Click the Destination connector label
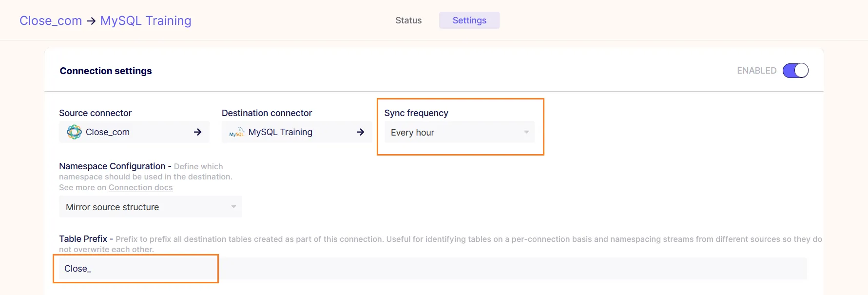Screen dimensions: 868x295 (x=267, y=113)
